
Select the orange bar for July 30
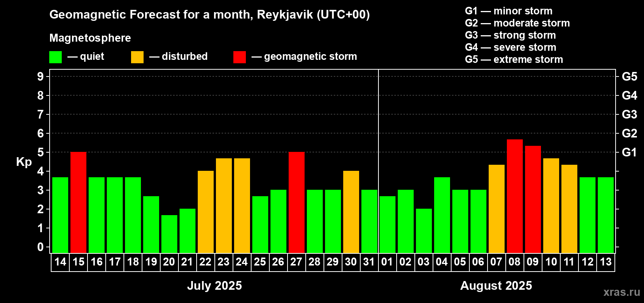[x=351, y=212]
